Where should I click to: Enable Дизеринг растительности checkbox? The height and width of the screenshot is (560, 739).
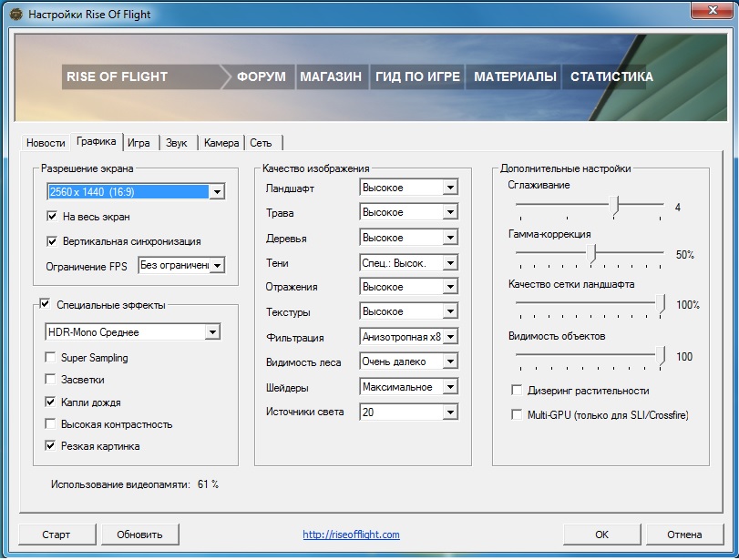point(517,390)
